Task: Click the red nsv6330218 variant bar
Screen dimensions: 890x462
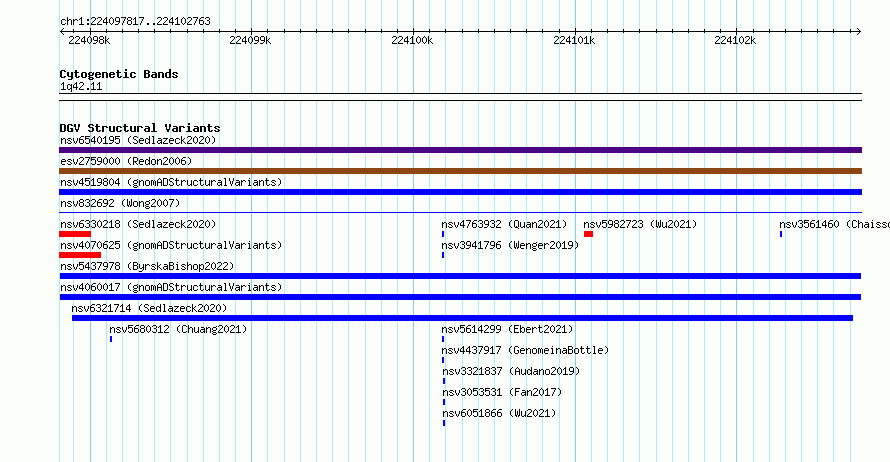Action: [x=75, y=234]
